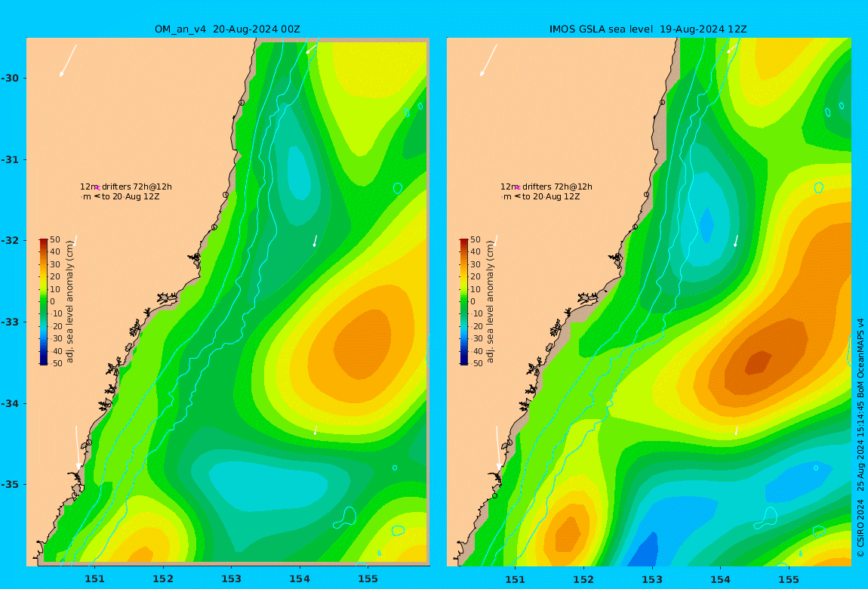Click longitude 151 under the left map

tap(94, 579)
